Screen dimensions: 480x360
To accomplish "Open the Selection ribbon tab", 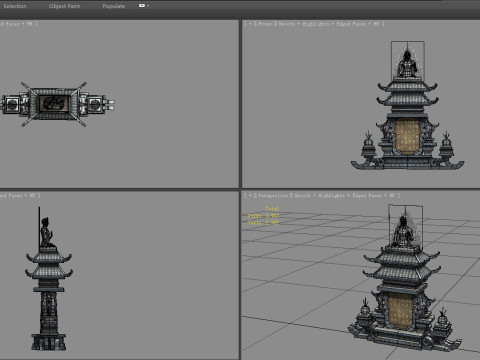I will pyautogui.click(x=15, y=6).
